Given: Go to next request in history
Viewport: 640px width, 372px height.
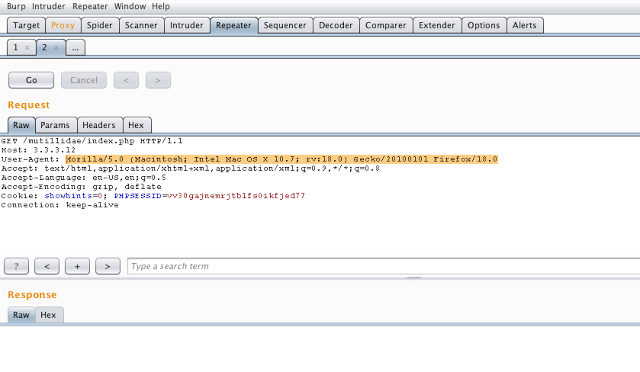Looking at the screenshot, I should [x=158, y=80].
